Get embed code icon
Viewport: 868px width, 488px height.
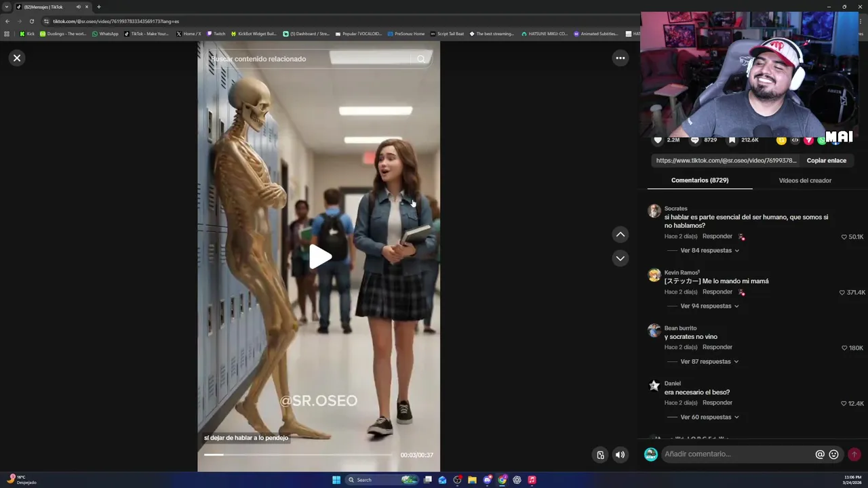pyautogui.click(x=795, y=140)
